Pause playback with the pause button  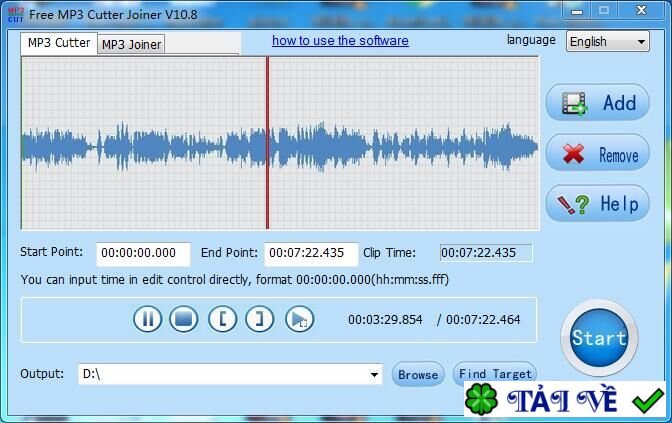(x=148, y=319)
